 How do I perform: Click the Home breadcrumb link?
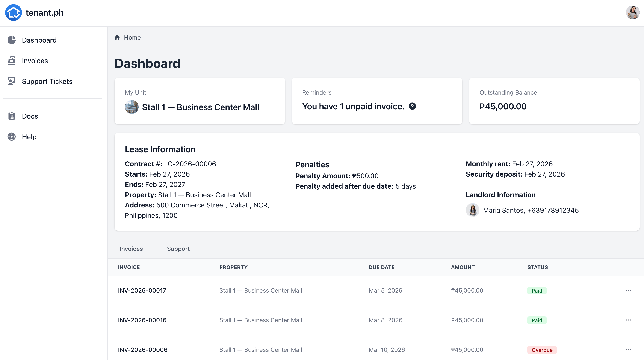132,38
